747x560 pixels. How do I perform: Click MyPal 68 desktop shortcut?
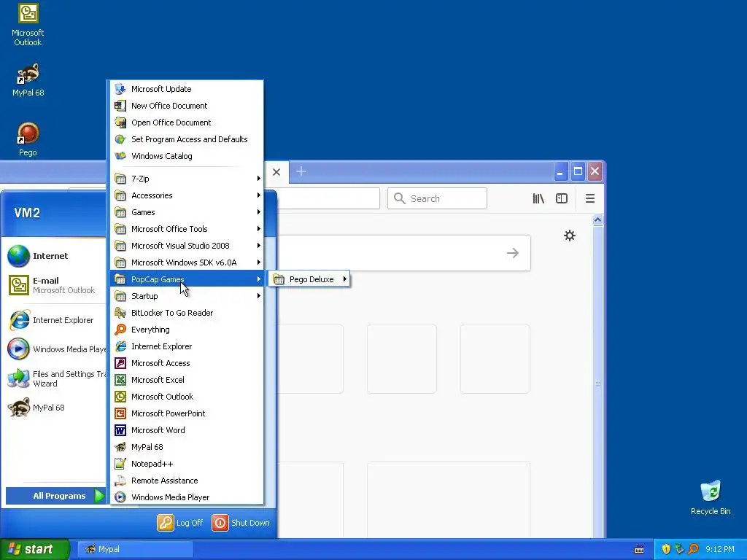[x=28, y=80]
